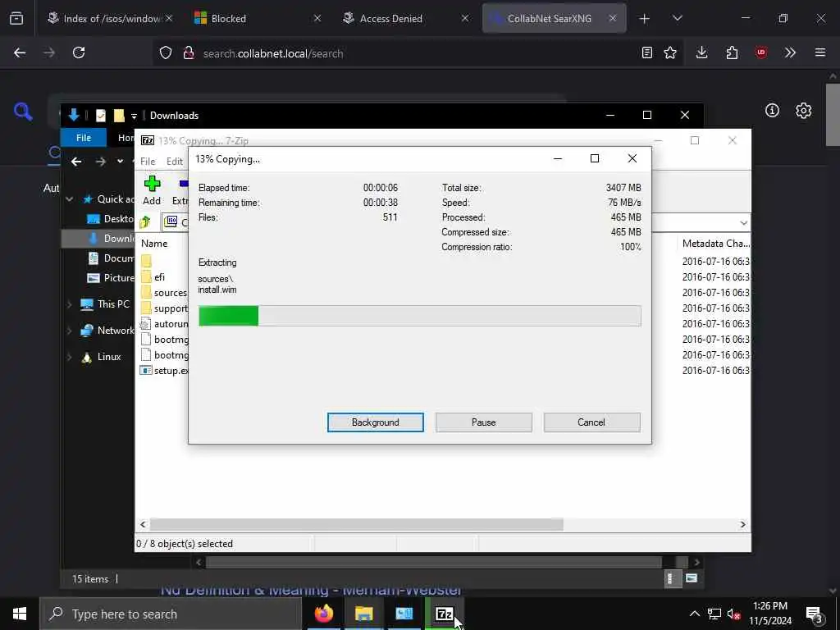Image resolution: width=840 pixels, height=630 pixels.
Task: Click the tracking protection shield icon
Action: (x=166, y=52)
